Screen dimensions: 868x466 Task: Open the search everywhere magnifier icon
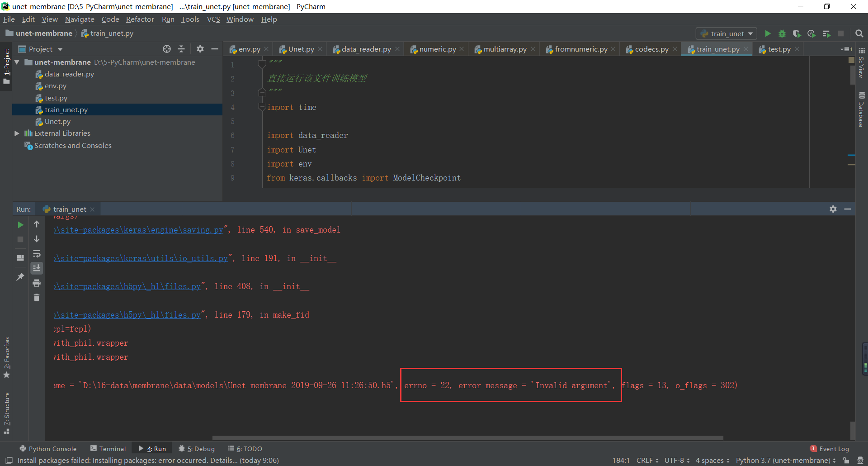pos(859,33)
